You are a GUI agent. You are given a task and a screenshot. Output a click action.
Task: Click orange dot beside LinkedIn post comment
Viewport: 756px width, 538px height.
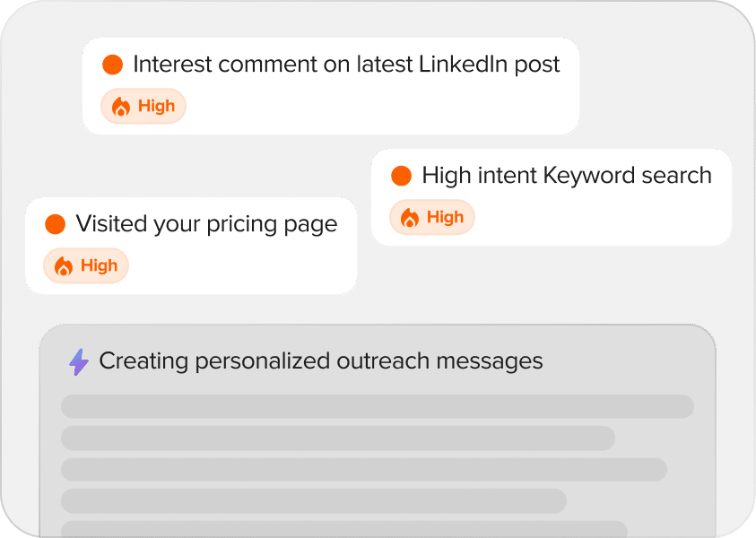pyautogui.click(x=112, y=65)
